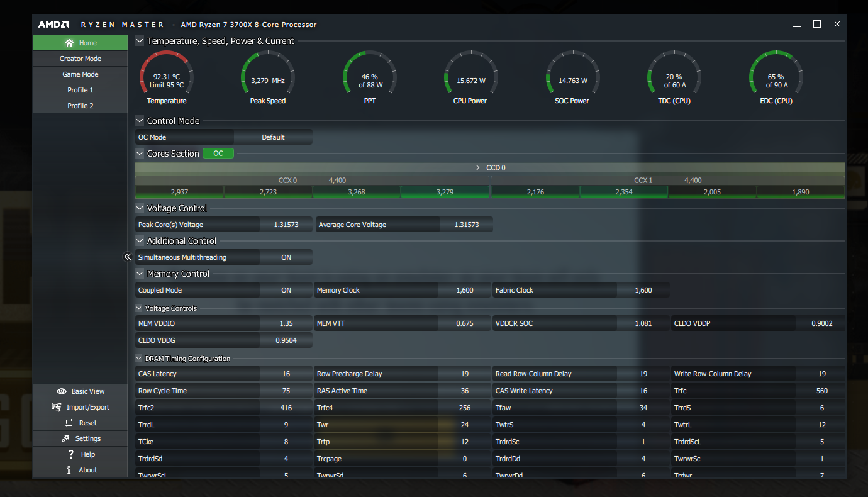Image resolution: width=868 pixels, height=497 pixels.
Task: Collapse Temperature, Speed, Power & Current section
Action: coord(140,41)
